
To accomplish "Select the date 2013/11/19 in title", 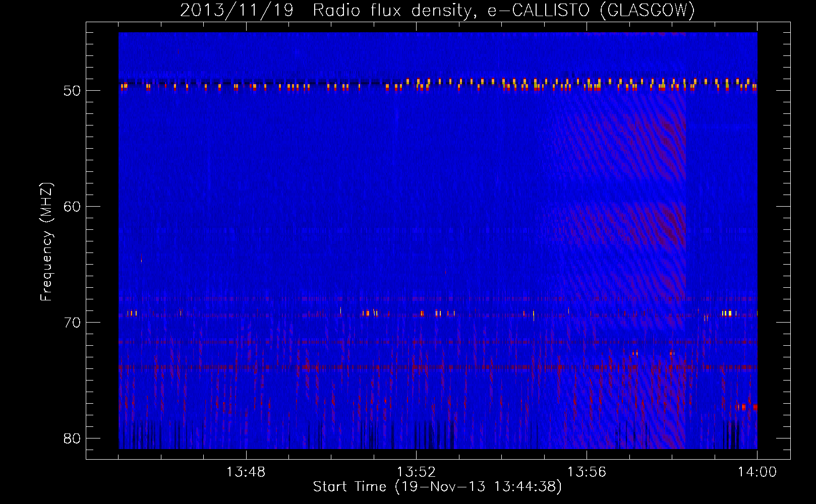I will point(237,11).
